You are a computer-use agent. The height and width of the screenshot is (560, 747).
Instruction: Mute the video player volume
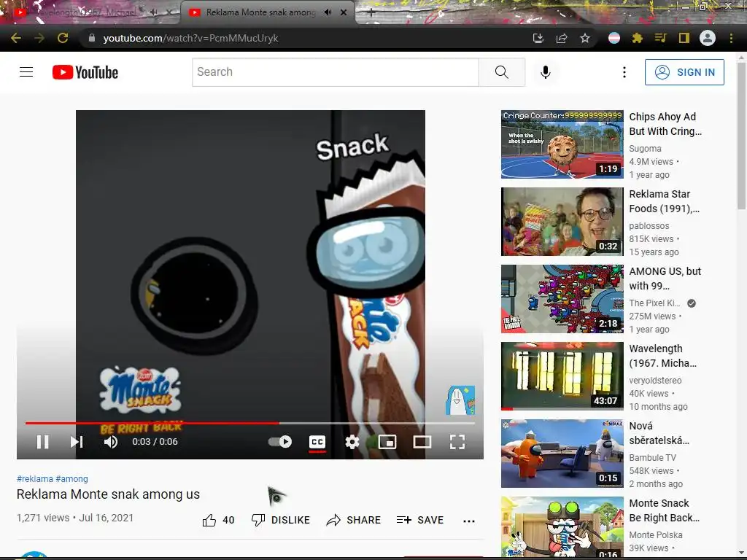pyautogui.click(x=111, y=442)
